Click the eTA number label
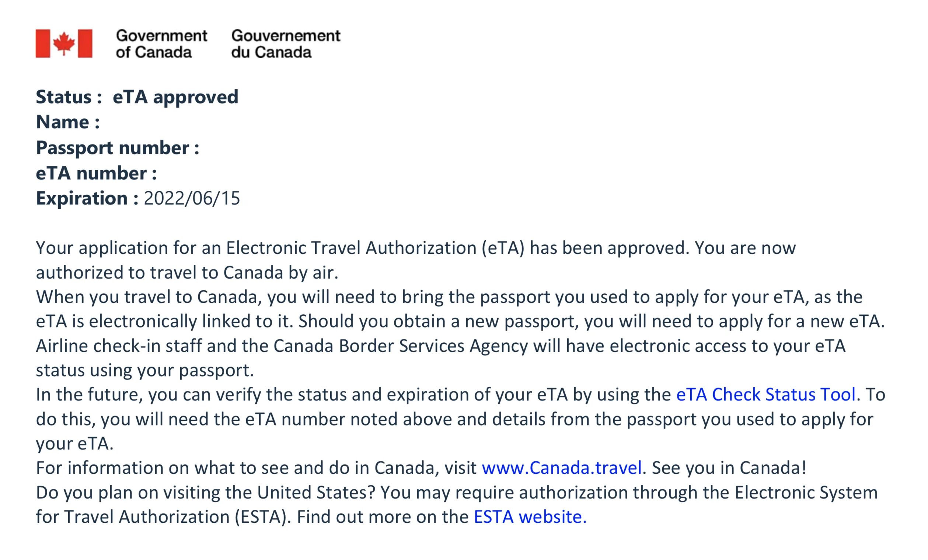 point(97,173)
